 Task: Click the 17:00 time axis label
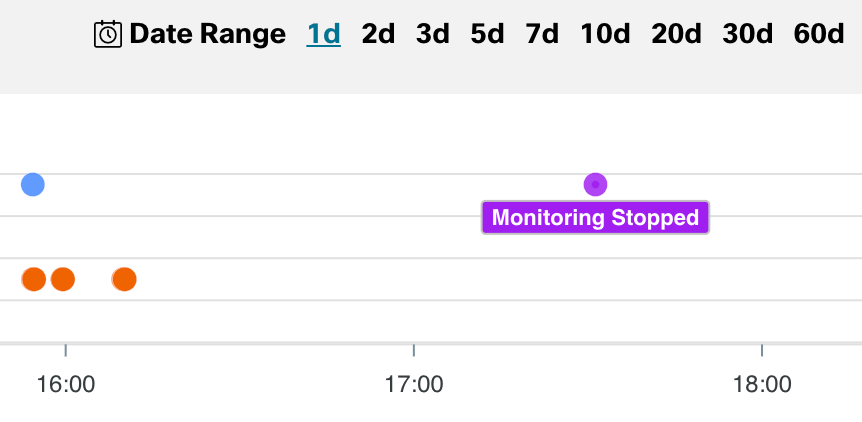click(414, 384)
